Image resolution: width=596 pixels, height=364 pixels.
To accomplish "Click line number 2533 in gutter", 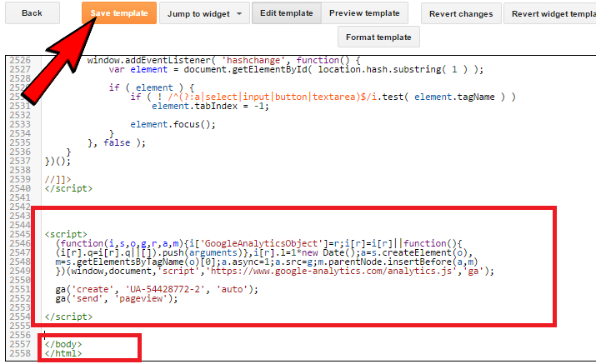I will (x=20, y=124).
